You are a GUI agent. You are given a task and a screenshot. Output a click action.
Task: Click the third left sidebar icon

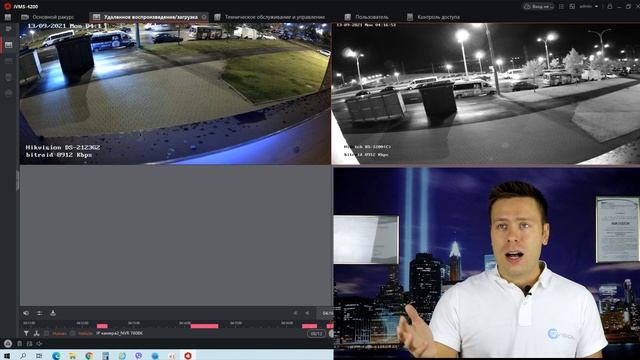[9, 61]
